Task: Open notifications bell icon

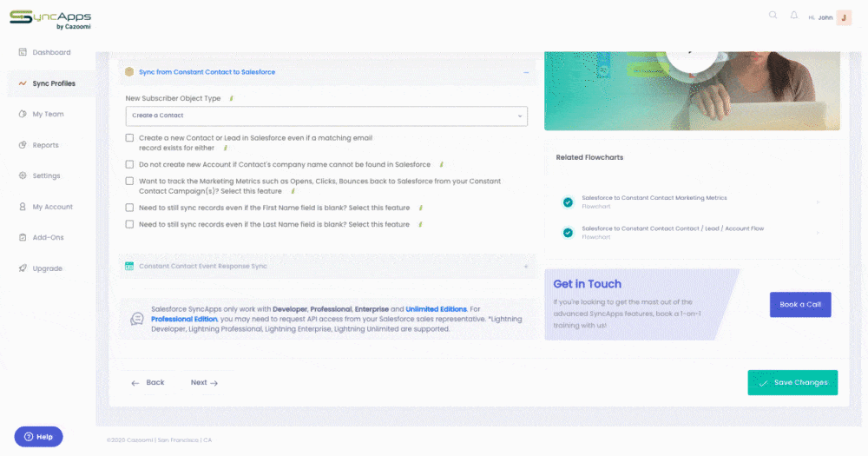Action: [x=794, y=16]
